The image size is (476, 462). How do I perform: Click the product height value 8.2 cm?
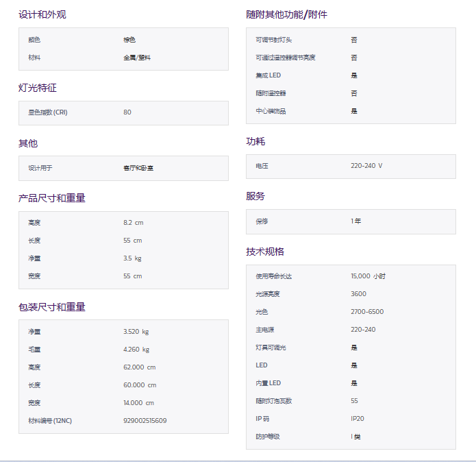pyautogui.click(x=134, y=223)
